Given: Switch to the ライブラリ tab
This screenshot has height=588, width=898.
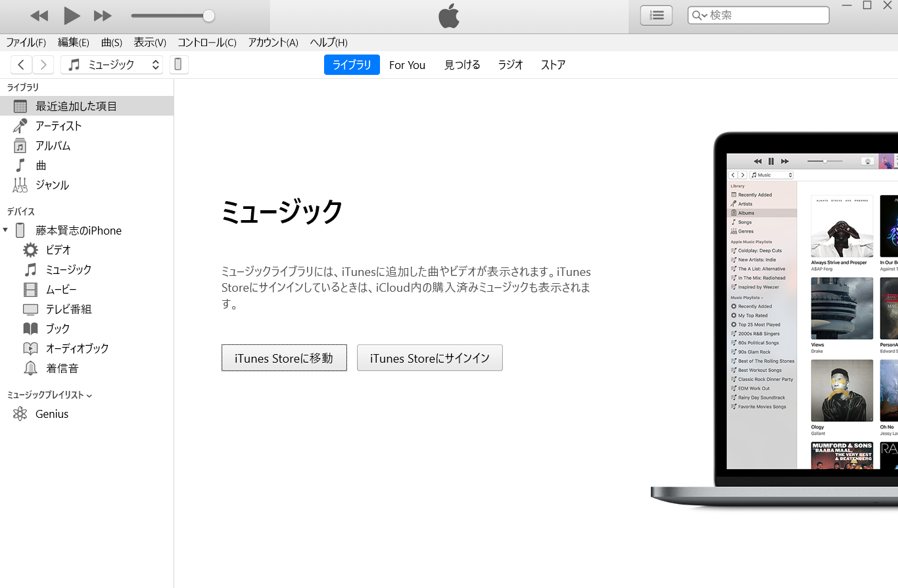Looking at the screenshot, I should tap(352, 65).
